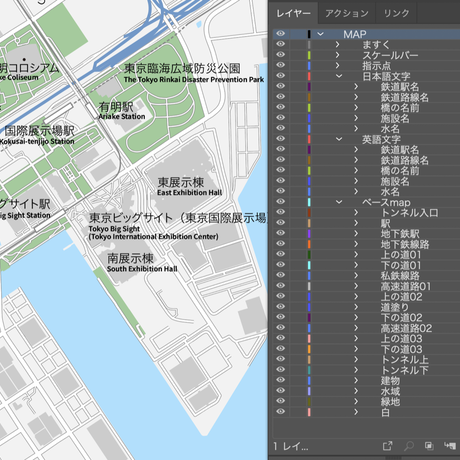Collapse the 日本語文字 group
This screenshot has width=460, height=460.
point(339,76)
